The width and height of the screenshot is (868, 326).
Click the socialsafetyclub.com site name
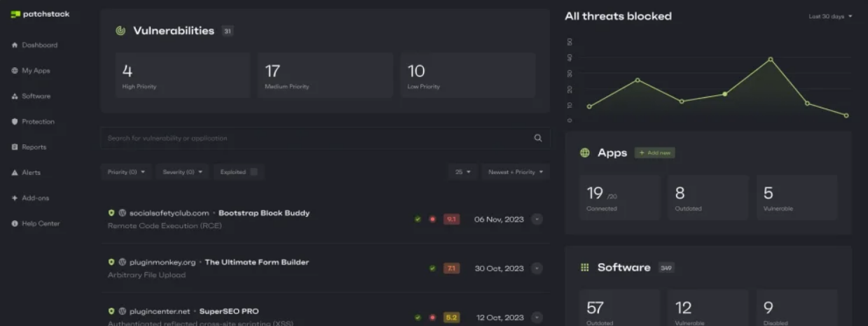pyautogui.click(x=170, y=213)
